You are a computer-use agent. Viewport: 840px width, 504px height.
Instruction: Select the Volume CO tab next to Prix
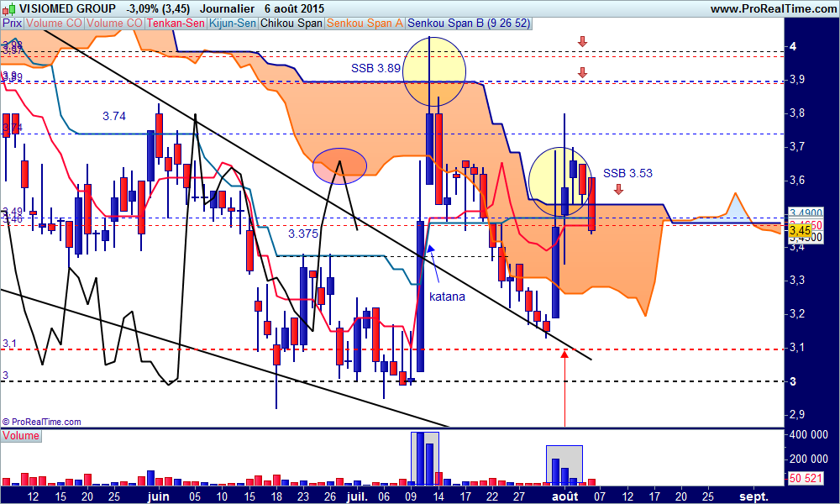tap(54, 23)
